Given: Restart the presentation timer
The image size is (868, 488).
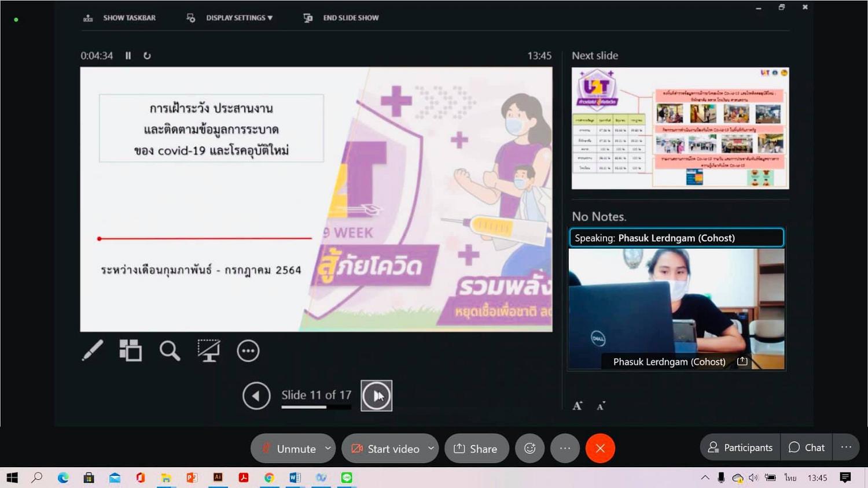Looking at the screenshot, I should coord(147,56).
